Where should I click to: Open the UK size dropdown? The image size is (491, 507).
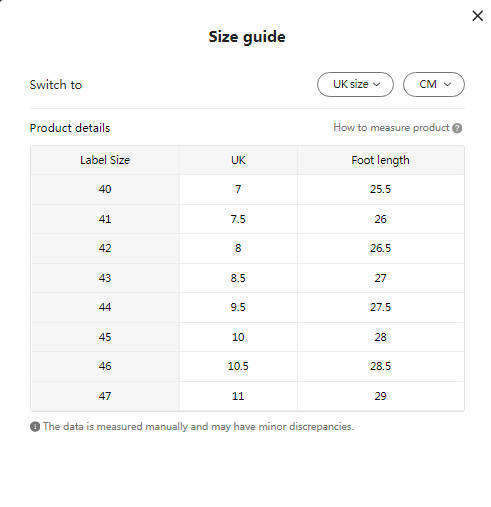pyautogui.click(x=355, y=84)
